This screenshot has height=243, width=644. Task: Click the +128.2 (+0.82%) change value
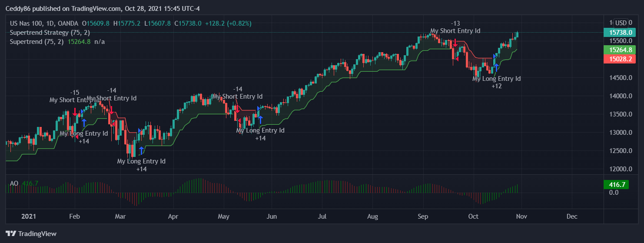[x=228, y=23]
